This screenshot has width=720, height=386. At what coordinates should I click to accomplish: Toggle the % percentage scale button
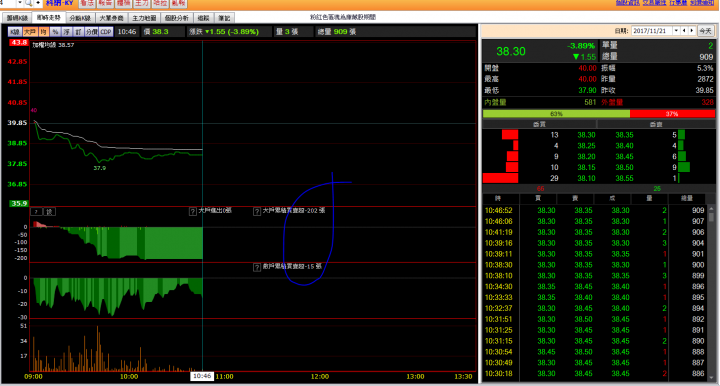pyautogui.click(x=55, y=32)
